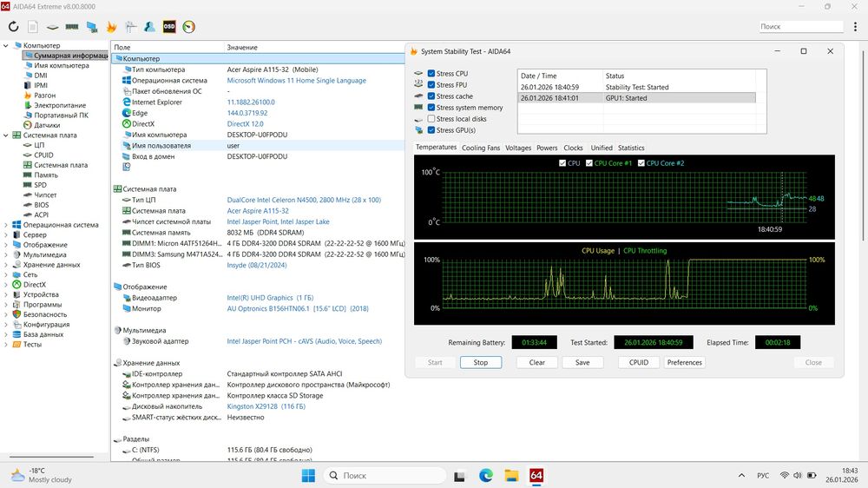The width and height of the screenshot is (868, 488).
Task: Open the Report page icon in toolbar
Action: pyautogui.click(x=33, y=27)
